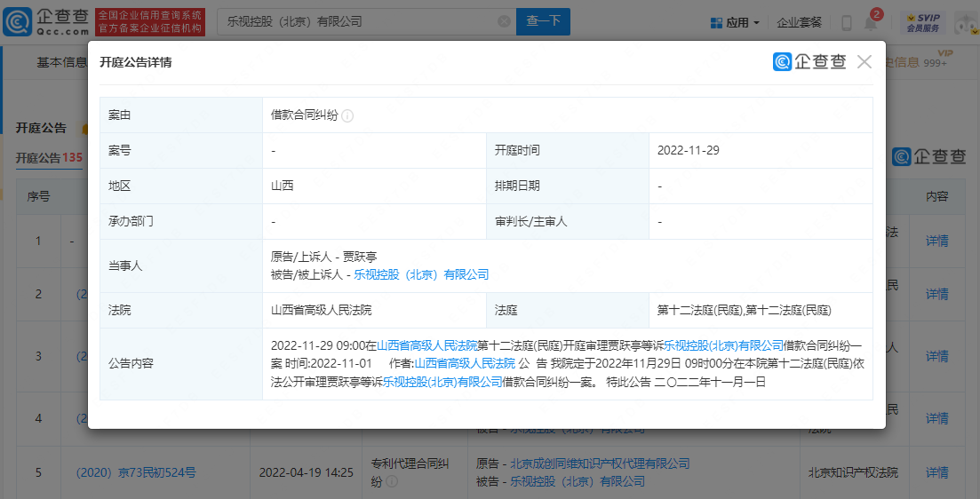Open 乐视控股（北京）有限公司 link in 当事人 row
The height and width of the screenshot is (499, 980).
point(421,274)
